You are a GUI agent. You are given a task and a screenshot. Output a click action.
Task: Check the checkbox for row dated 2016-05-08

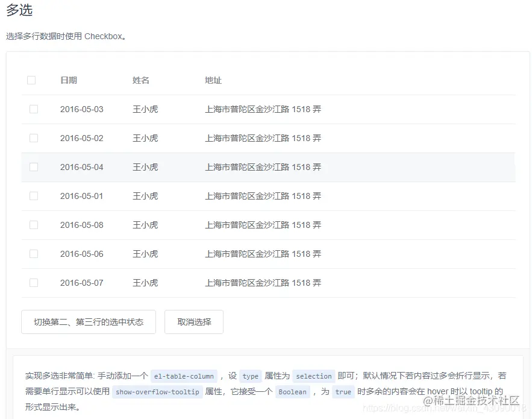tap(33, 225)
